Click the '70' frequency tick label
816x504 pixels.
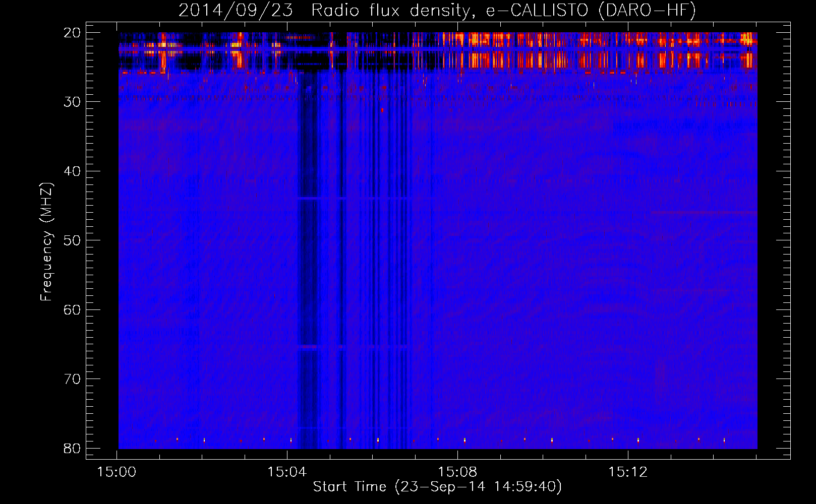[73, 379]
